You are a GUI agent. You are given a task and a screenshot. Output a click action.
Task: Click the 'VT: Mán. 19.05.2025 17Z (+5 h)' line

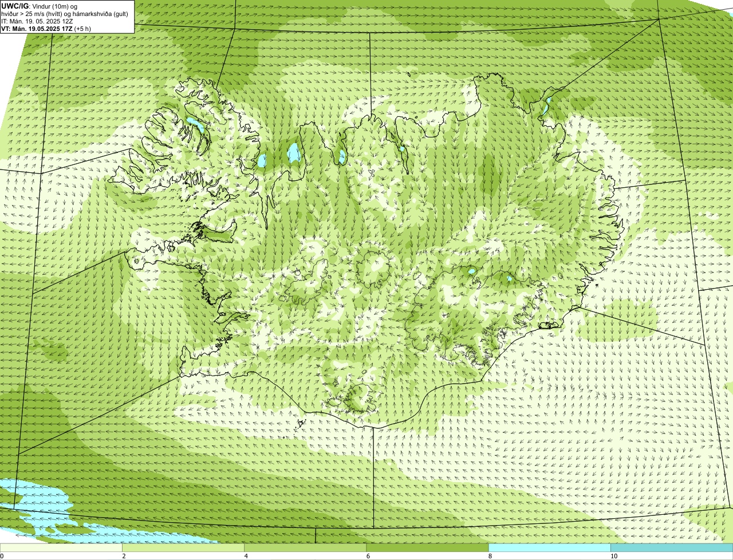[46, 29]
